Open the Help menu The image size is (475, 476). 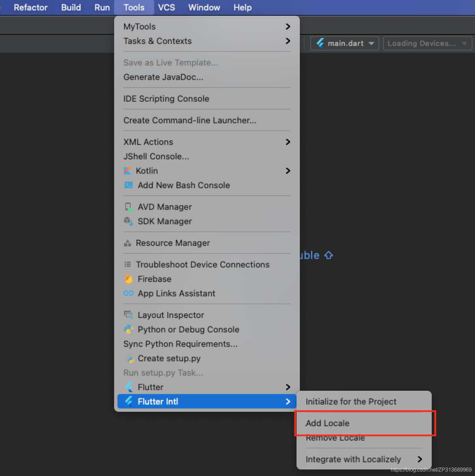click(x=242, y=8)
